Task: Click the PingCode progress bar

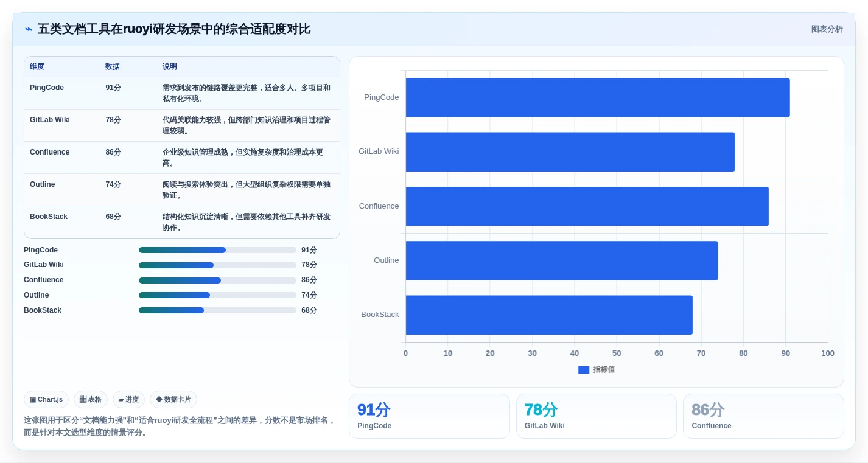Action: coord(217,250)
